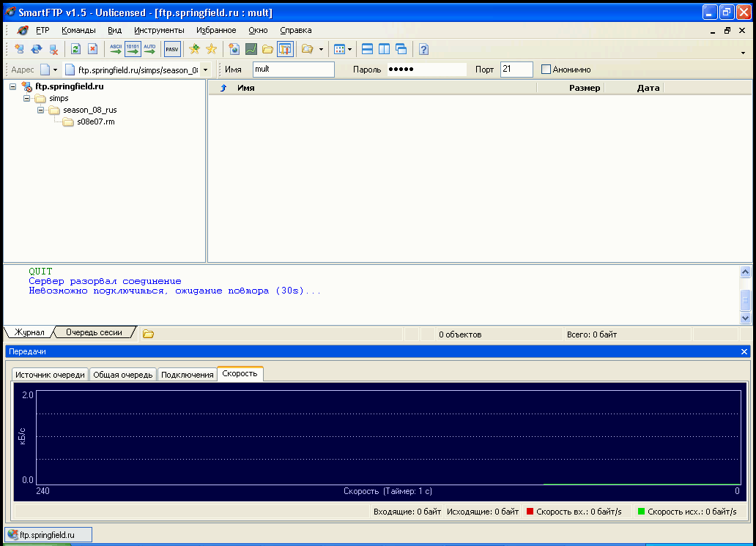Screen dimensions: 756x546
Task: Open the Подключения tab
Action: coord(187,375)
